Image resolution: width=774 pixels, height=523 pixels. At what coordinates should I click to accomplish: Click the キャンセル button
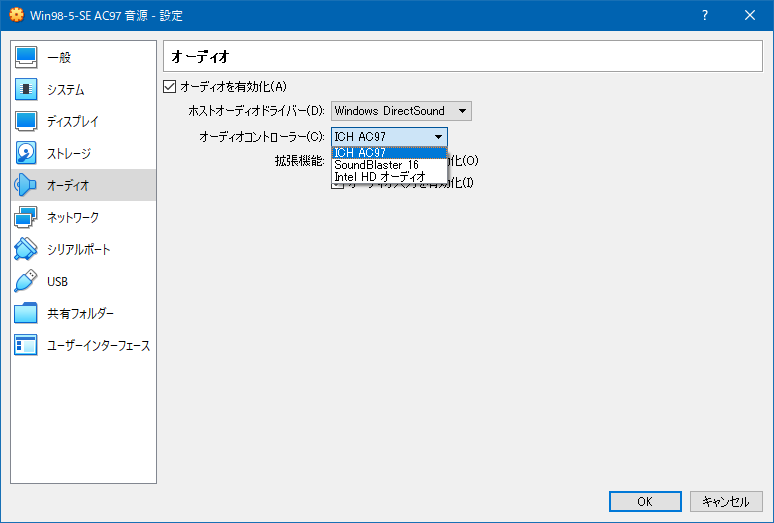point(726,501)
